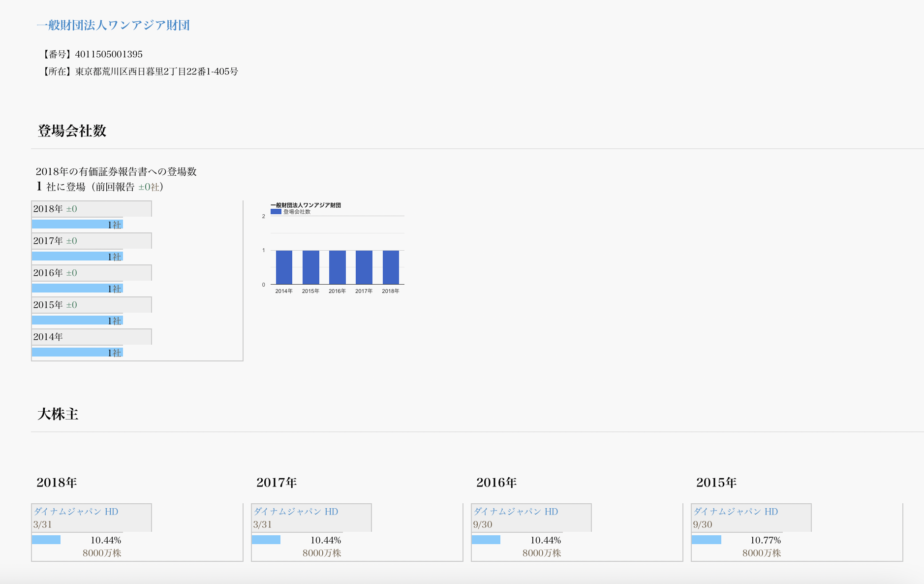This screenshot has width=924, height=584.
Task: Click 8000万株 in the 2015年 card
Action: pyautogui.click(x=762, y=553)
